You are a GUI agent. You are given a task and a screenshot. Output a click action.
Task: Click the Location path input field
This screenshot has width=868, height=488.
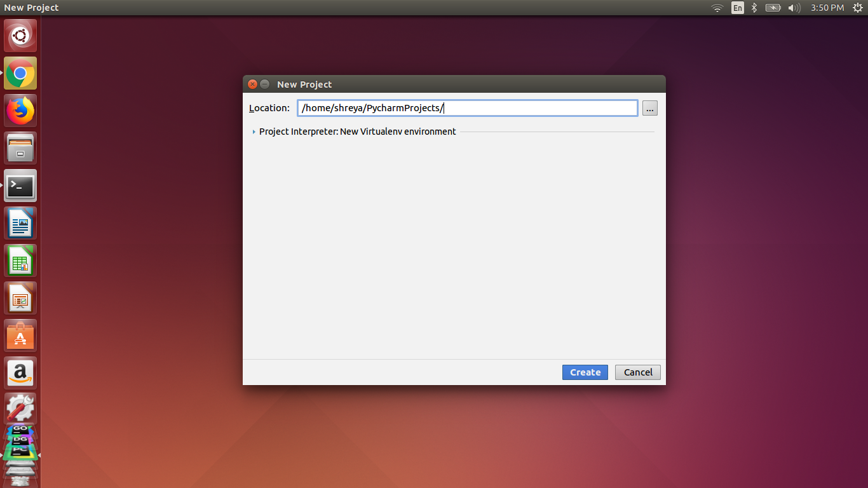coord(467,107)
